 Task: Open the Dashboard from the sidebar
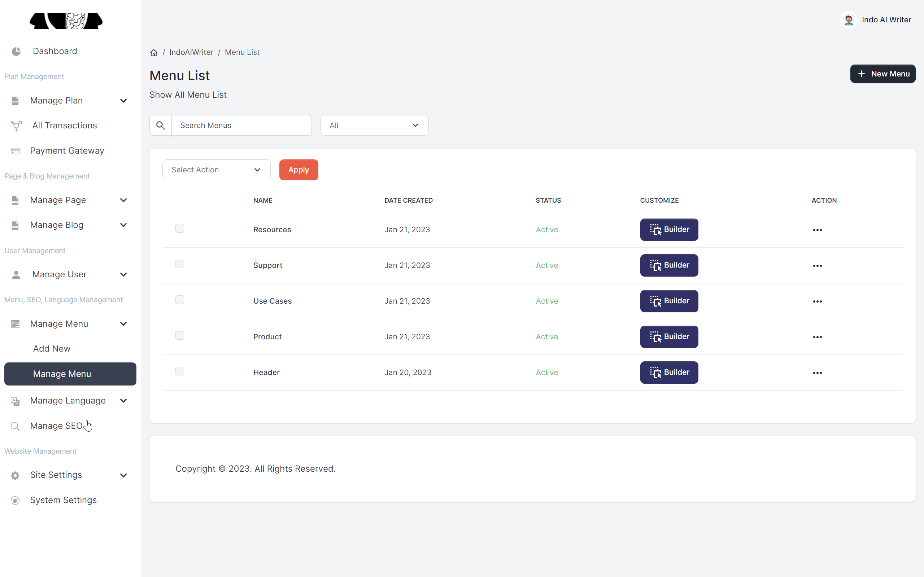[x=55, y=51]
